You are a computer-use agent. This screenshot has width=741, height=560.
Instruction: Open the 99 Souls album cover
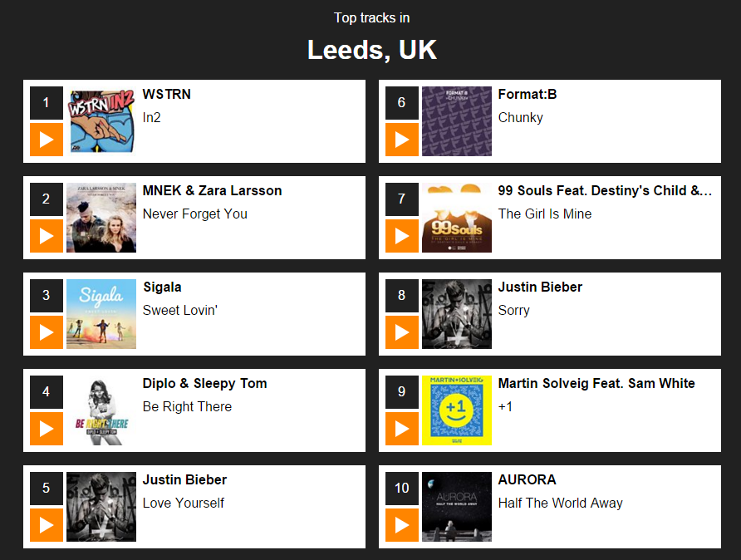click(x=457, y=218)
